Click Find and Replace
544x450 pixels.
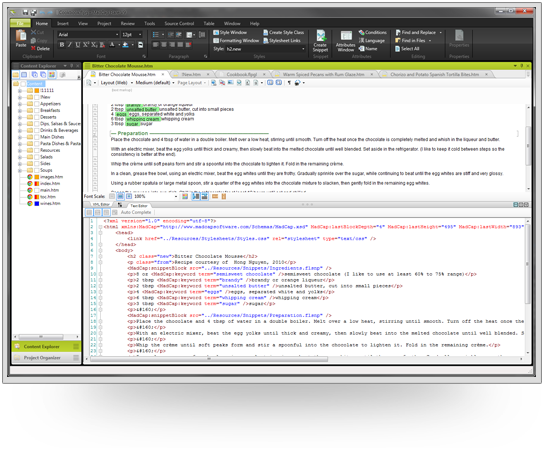(415, 32)
